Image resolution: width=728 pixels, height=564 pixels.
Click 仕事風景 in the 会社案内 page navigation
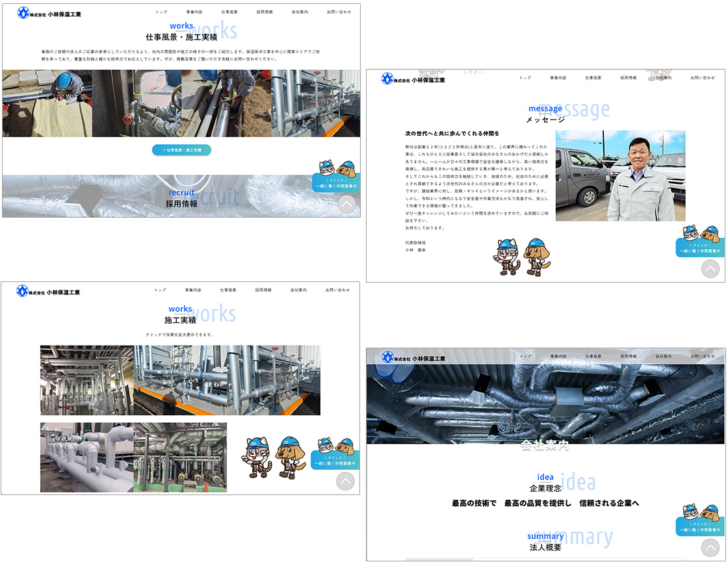coord(593,356)
